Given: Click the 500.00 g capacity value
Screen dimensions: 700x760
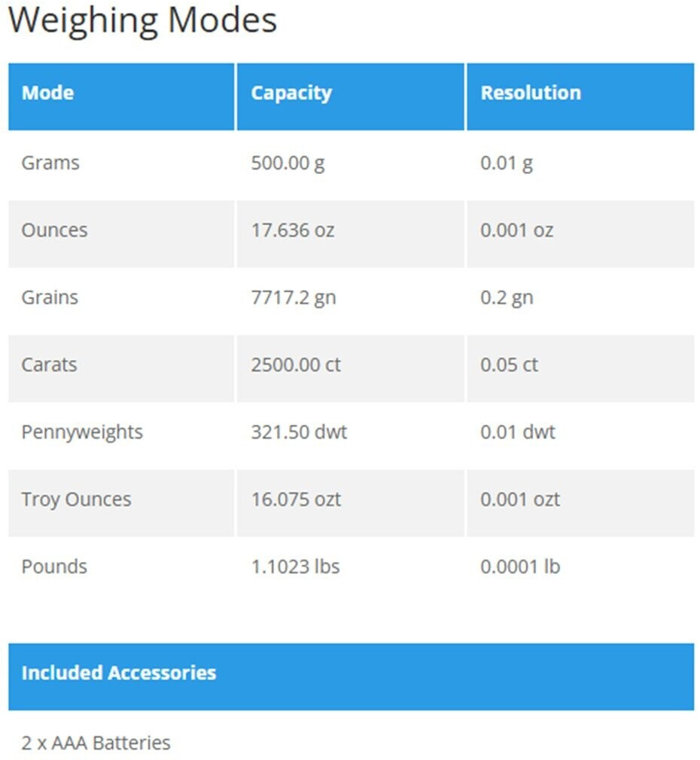Looking at the screenshot, I should tap(288, 163).
